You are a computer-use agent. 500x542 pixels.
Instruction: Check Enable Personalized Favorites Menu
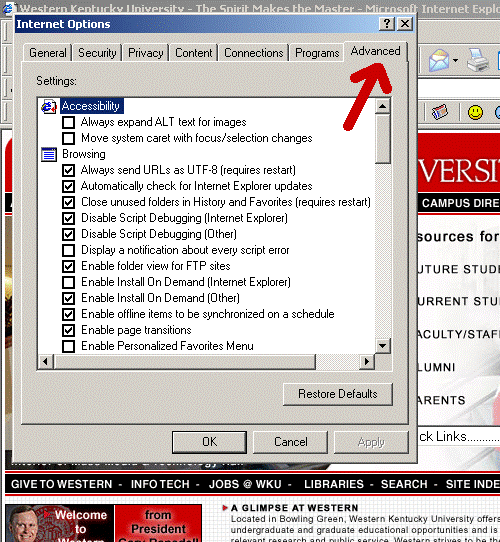point(68,346)
